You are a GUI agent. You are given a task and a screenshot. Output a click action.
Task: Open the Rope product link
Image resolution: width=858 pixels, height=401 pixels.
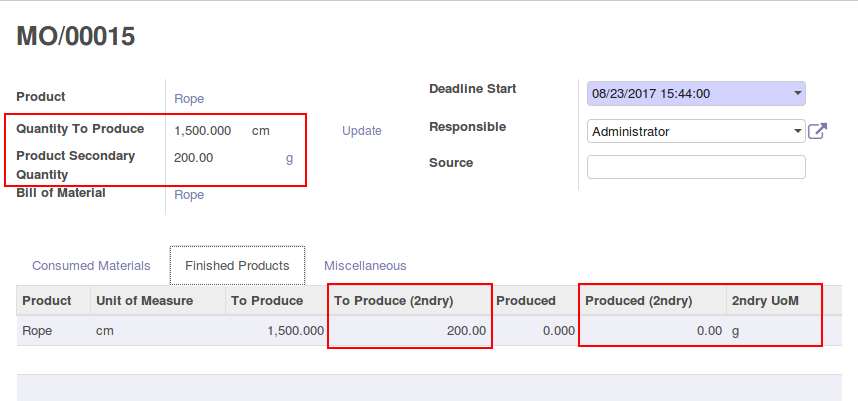[x=189, y=99]
